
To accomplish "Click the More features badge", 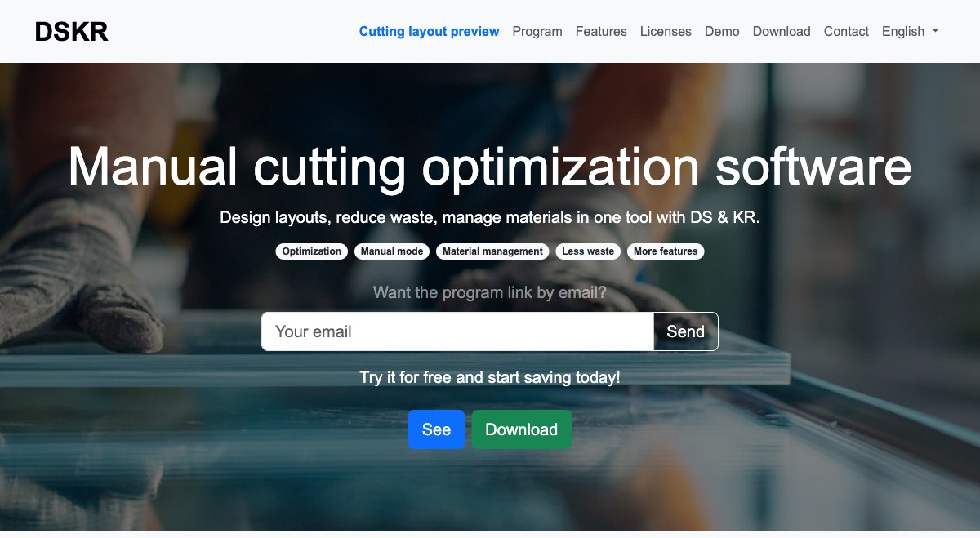I will [x=666, y=251].
